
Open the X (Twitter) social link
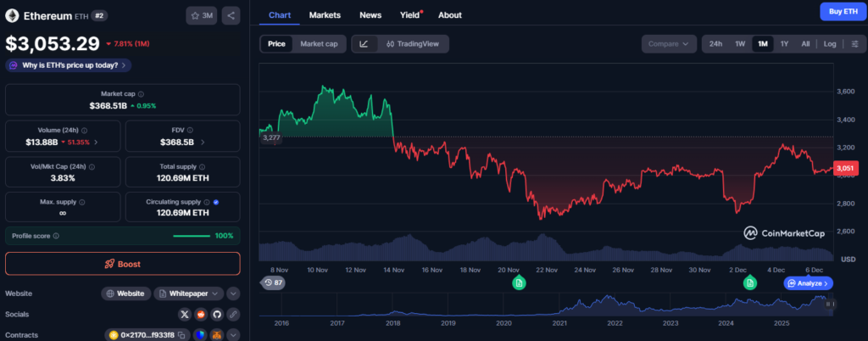[185, 314]
